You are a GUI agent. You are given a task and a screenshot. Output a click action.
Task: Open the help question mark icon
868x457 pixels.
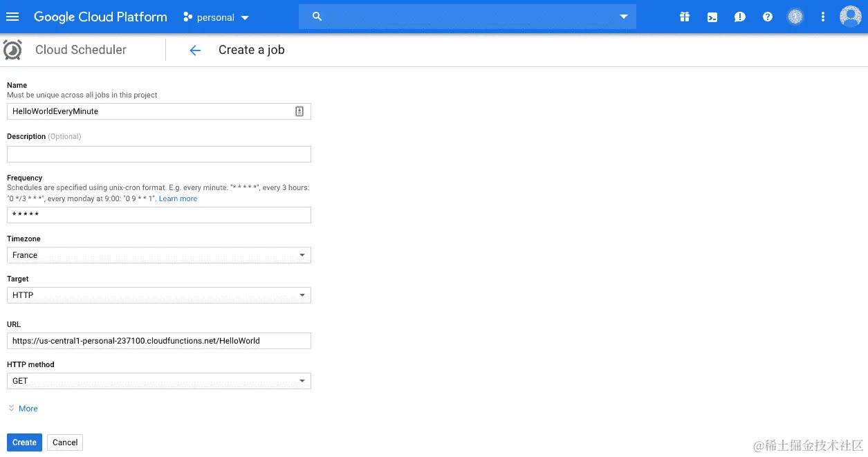coord(767,17)
